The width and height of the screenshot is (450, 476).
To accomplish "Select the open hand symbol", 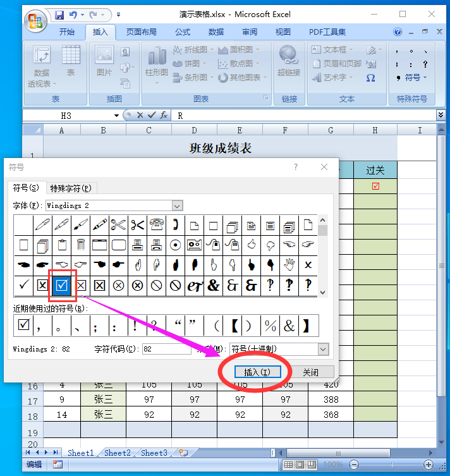I will pos(289,265).
